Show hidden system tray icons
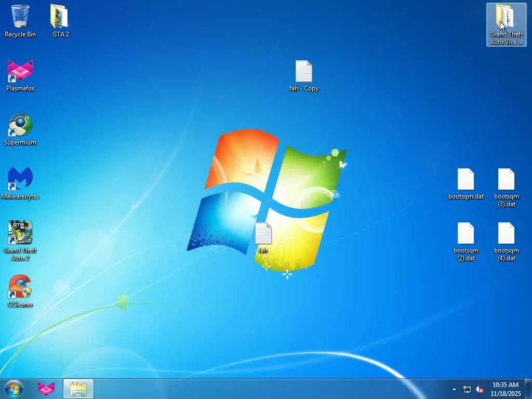This screenshot has width=532, height=399. tap(454, 389)
